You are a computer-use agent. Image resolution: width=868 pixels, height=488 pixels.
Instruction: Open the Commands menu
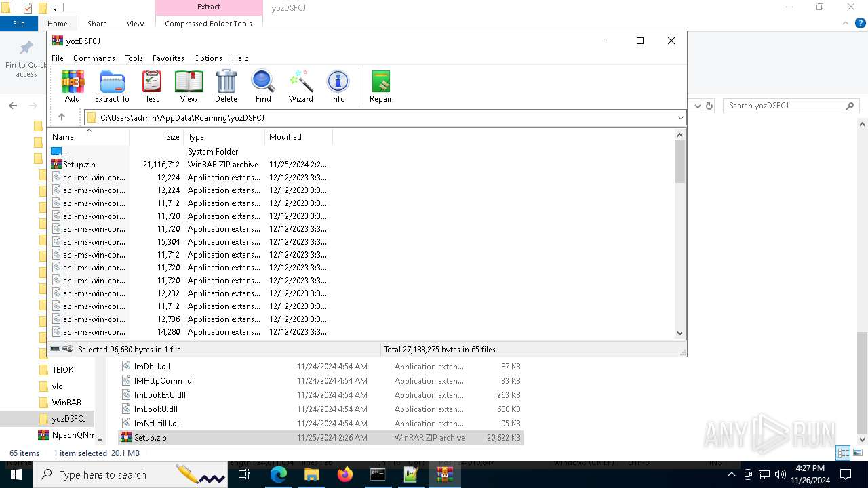tap(94, 58)
